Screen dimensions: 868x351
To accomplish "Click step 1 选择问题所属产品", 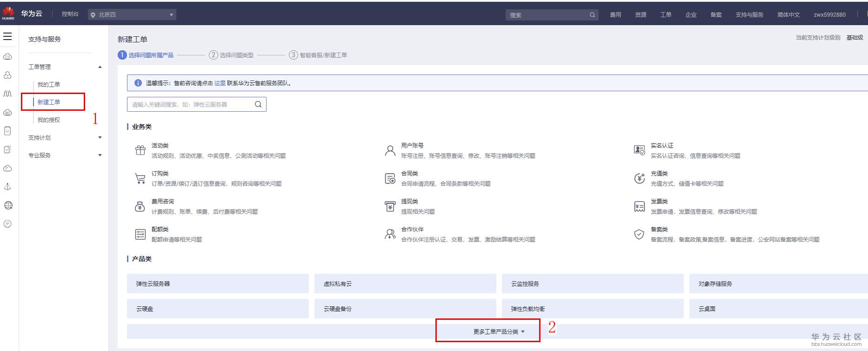I will pos(146,55).
